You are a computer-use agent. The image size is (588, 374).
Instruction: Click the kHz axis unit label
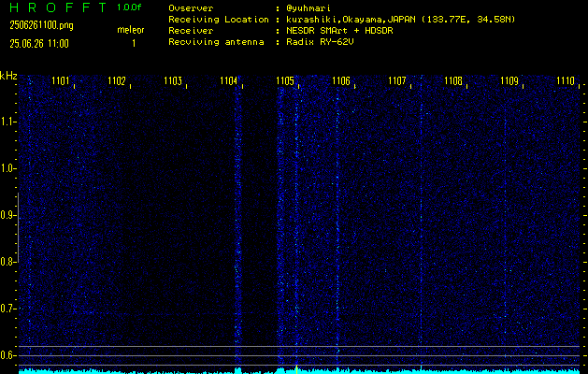pyautogui.click(x=8, y=76)
